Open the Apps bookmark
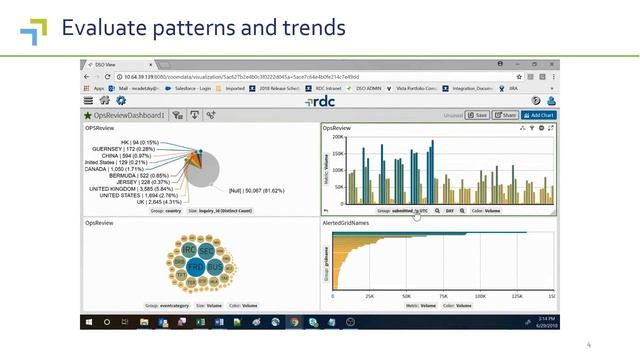The image size is (640, 360). tap(94, 88)
